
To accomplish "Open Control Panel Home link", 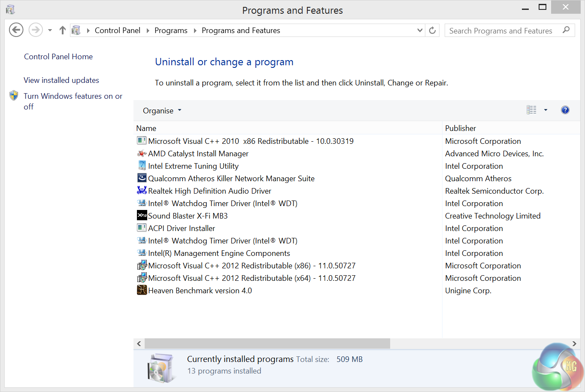I will coord(58,57).
